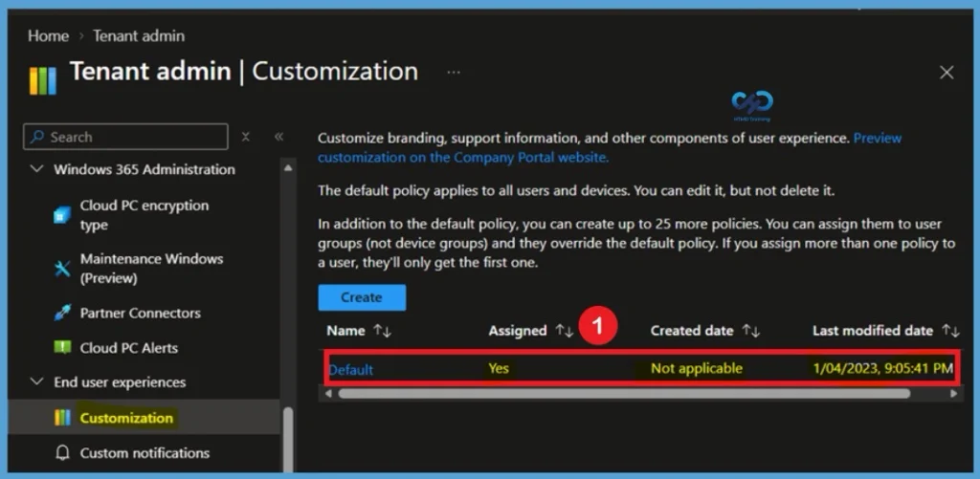This screenshot has width=980, height=479.
Task: Click the Created date column header
Action: coord(692,331)
